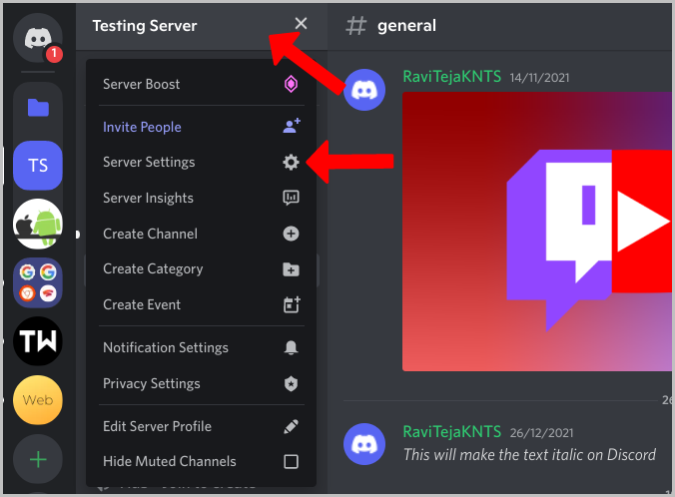Click the italic text message on Discord

(529, 455)
